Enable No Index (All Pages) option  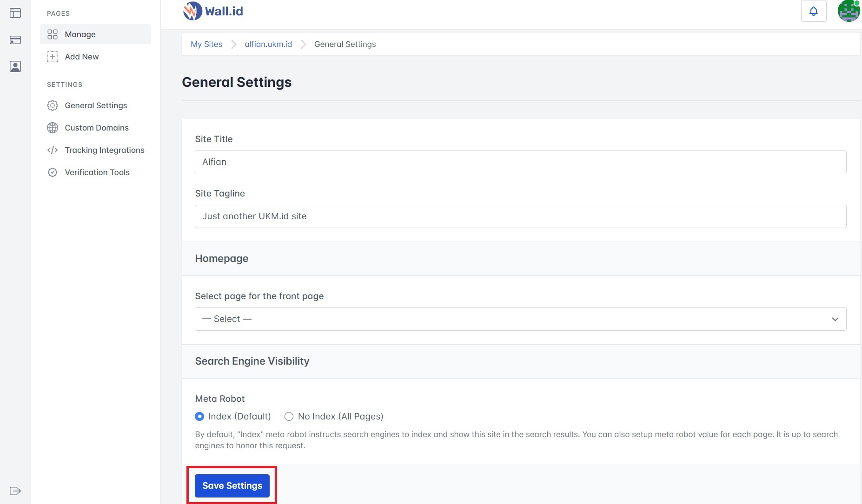289,417
